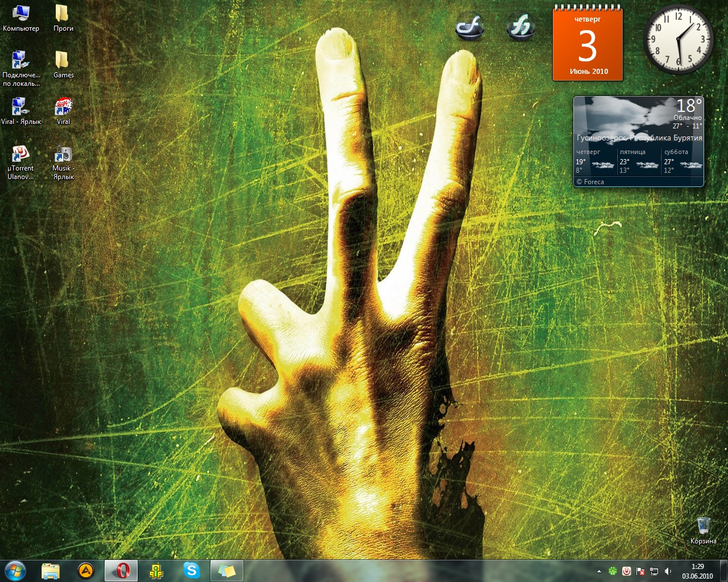Open Opera browser on the taskbar

point(121,571)
